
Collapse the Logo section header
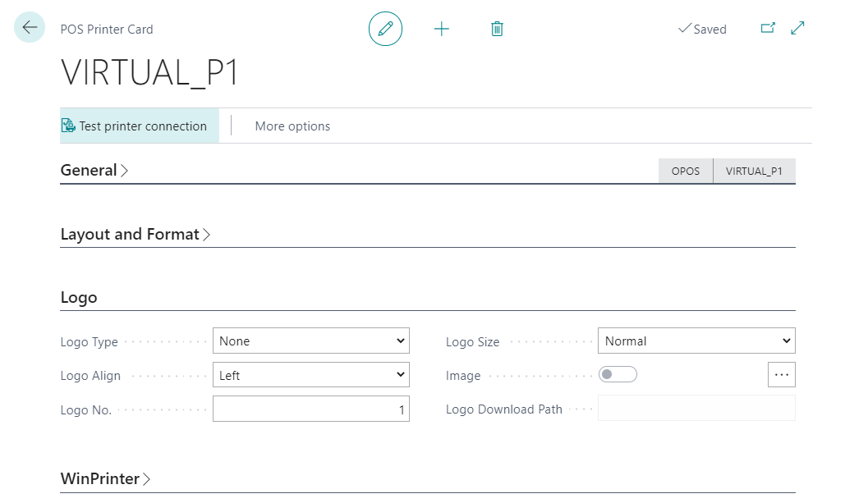pyautogui.click(x=79, y=298)
